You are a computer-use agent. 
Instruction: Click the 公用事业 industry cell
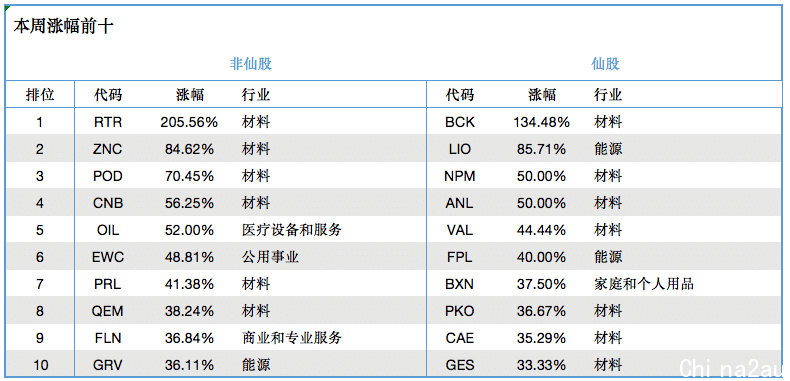[270, 257]
